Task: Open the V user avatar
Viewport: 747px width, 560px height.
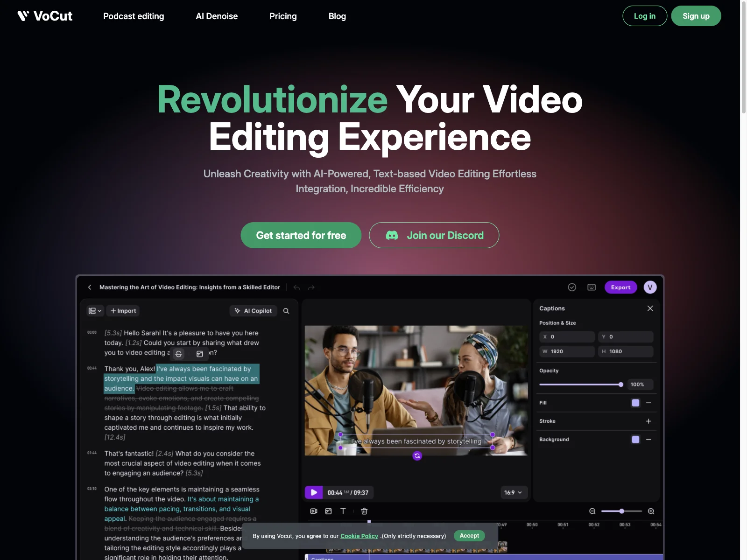Action: click(650, 287)
